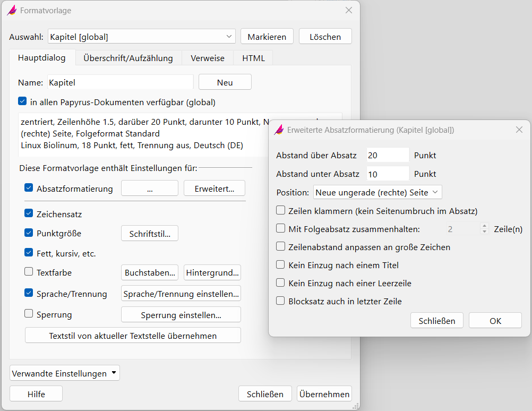Open the Verweise tab

[x=208, y=58]
